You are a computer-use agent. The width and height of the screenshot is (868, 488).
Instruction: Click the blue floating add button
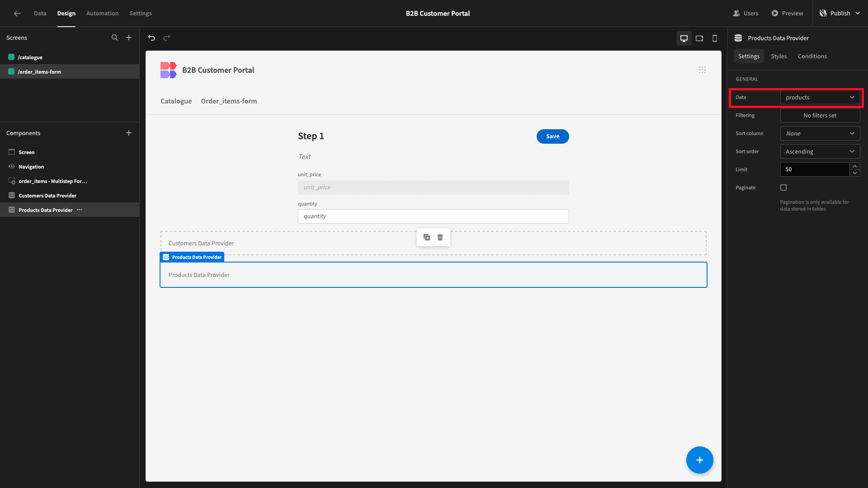[x=699, y=460]
